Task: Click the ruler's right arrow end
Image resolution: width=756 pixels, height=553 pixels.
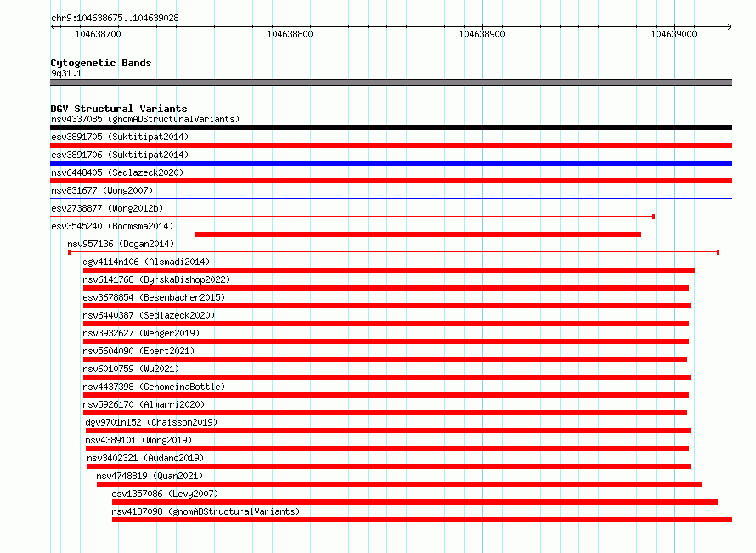Action: click(x=729, y=26)
